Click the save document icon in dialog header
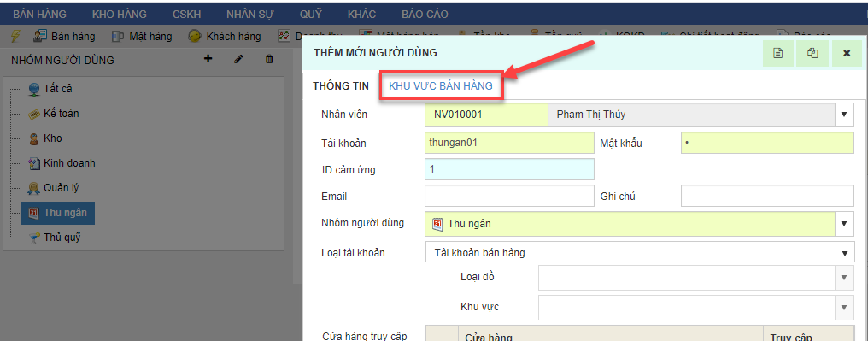 [x=777, y=53]
